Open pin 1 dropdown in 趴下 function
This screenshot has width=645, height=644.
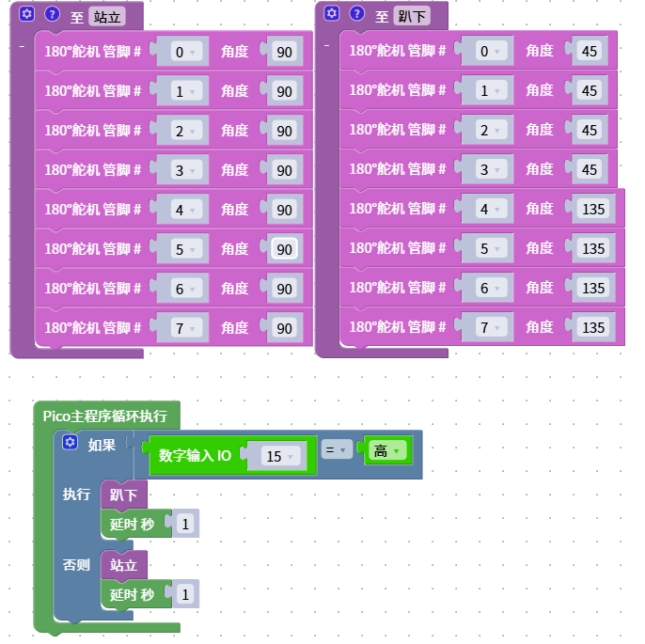tap(491, 90)
